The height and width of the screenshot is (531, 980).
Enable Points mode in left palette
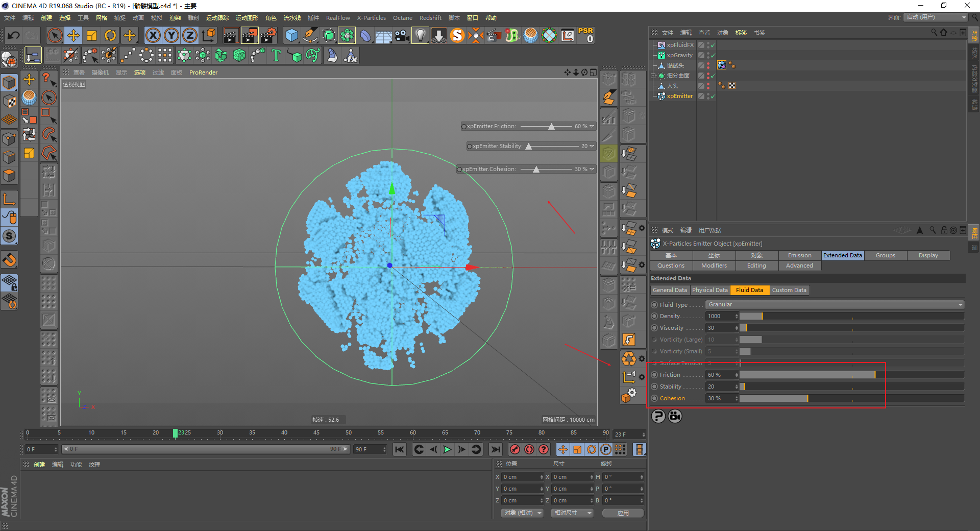coord(9,138)
